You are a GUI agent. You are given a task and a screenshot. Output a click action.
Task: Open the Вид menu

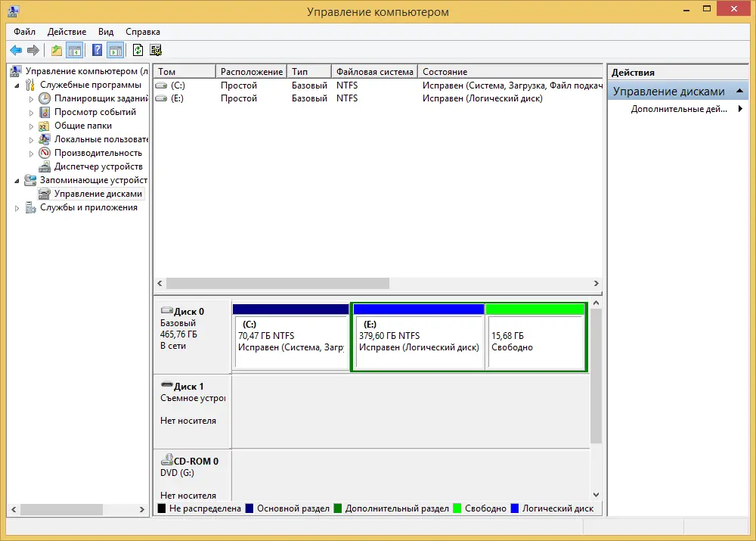(106, 32)
